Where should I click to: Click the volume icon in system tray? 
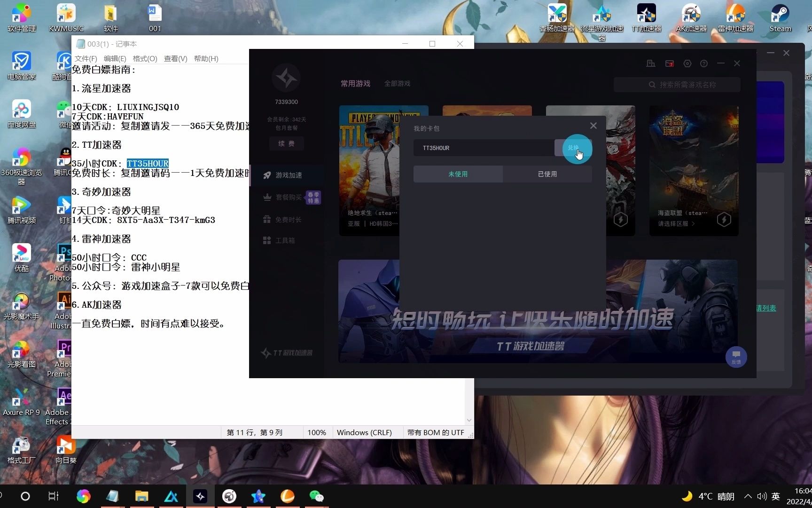click(762, 496)
